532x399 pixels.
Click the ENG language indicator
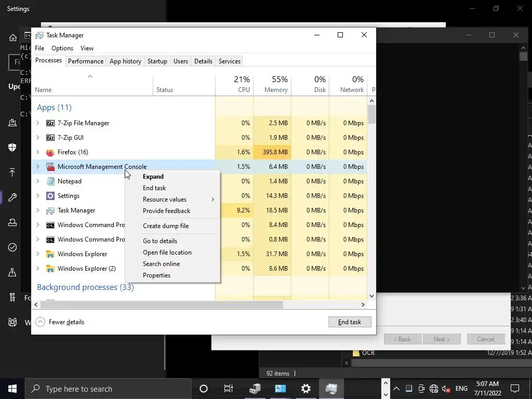(461, 389)
